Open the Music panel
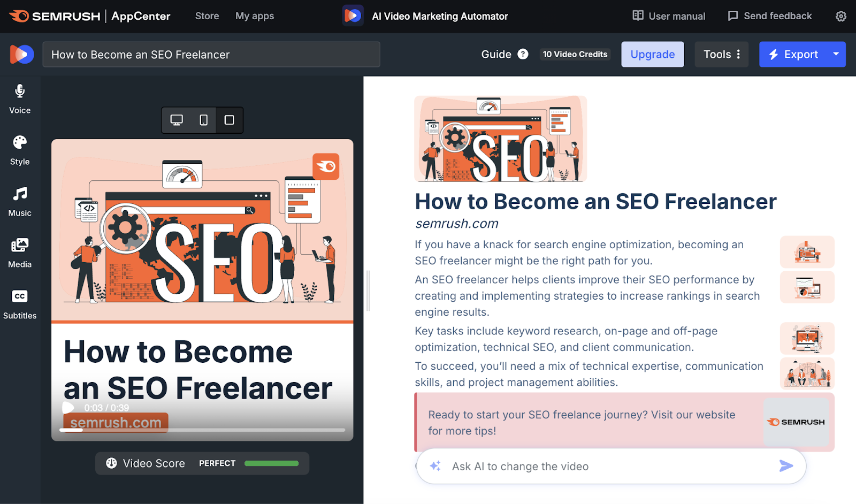The height and width of the screenshot is (504, 856). click(20, 202)
